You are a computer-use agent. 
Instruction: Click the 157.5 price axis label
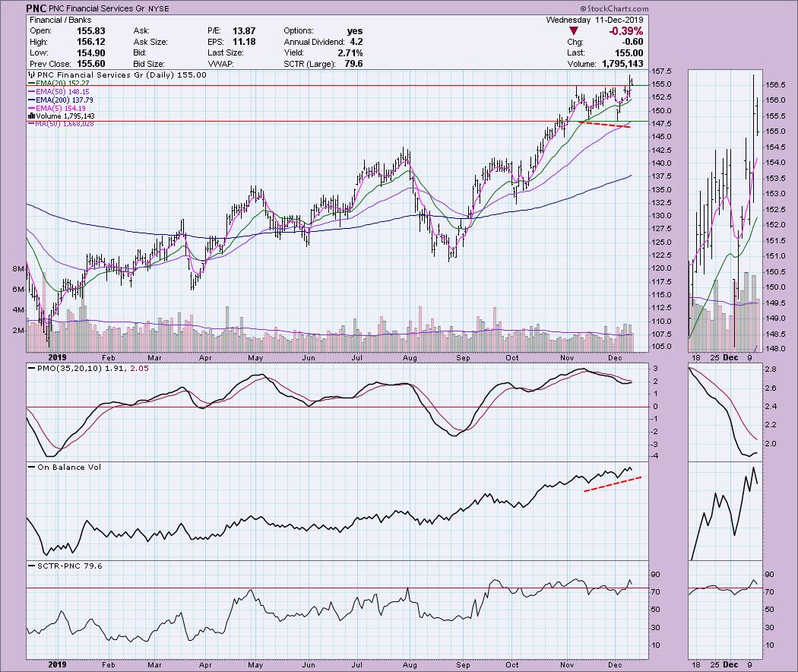tap(662, 71)
